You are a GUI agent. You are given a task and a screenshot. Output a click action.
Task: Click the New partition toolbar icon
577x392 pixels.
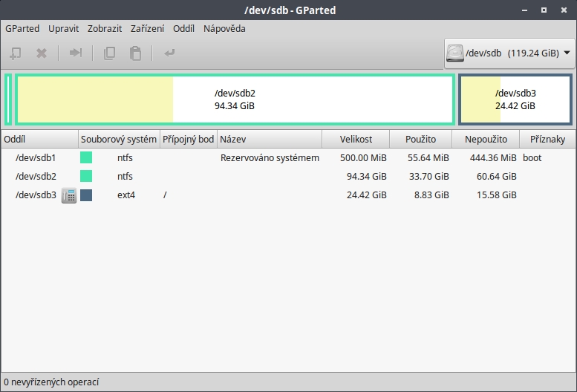[15, 53]
